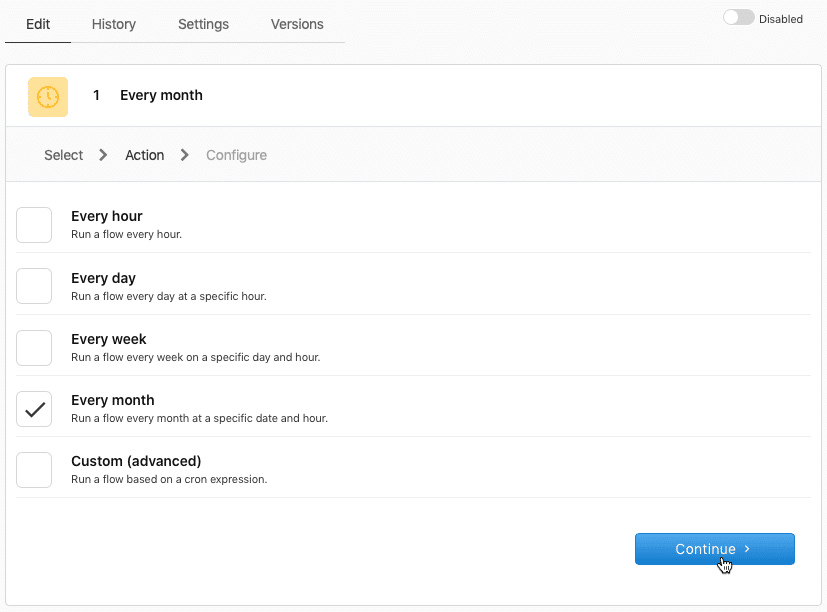Click the Configure breadcrumb step
Image resolution: width=827 pixels, height=612 pixels.
pyautogui.click(x=236, y=155)
